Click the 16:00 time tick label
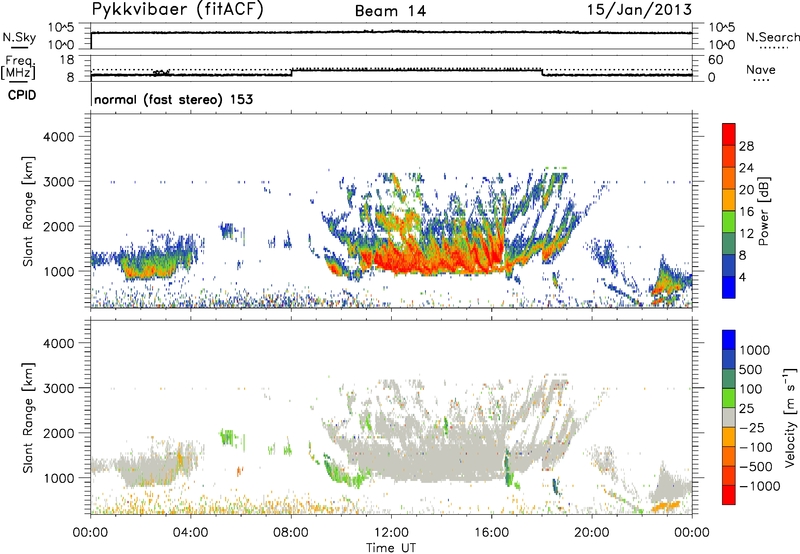Screen dimensions: 800x554 pyautogui.click(x=491, y=533)
